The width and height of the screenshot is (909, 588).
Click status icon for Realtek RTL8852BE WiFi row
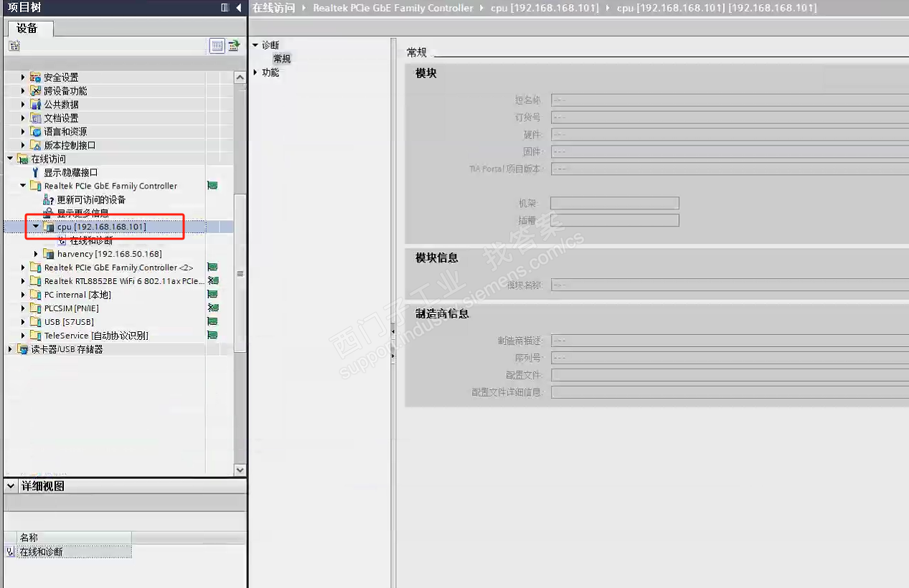click(x=212, y=281)
